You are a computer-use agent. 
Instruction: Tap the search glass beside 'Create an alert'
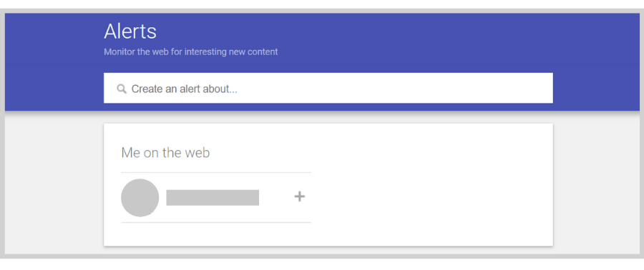point(122,89)
